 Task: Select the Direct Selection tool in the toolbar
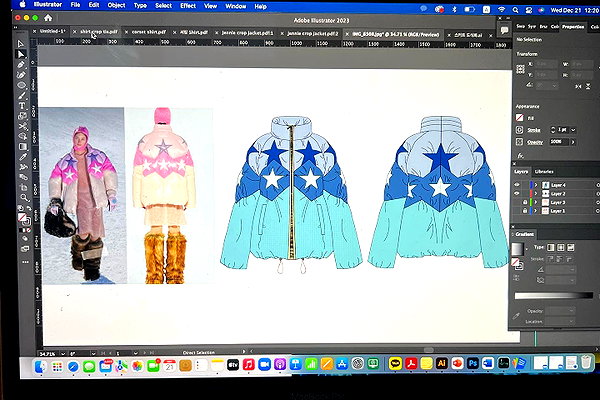click(x=21, y=54)
